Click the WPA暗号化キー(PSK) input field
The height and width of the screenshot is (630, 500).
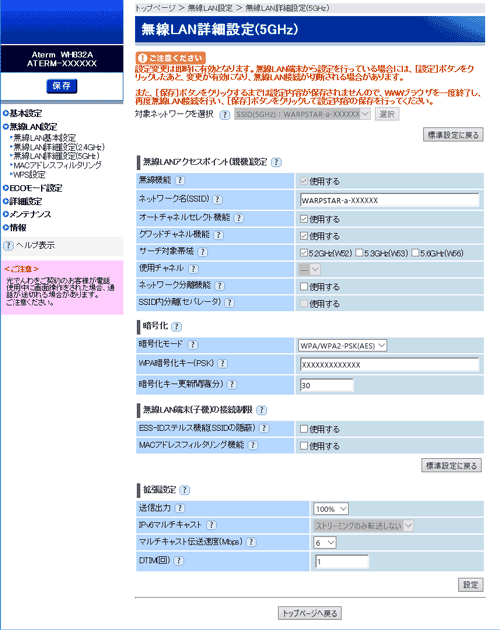click(x=389, y=365)
